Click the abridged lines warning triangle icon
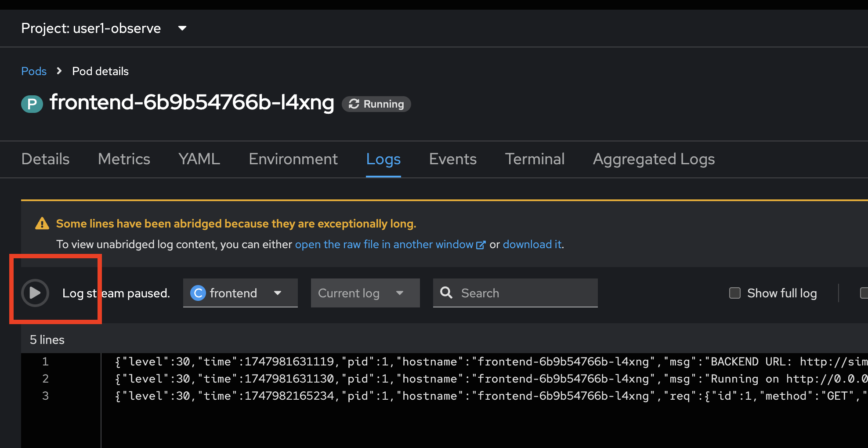This screenshot has width=868, height=448. [x=42, y=224]
